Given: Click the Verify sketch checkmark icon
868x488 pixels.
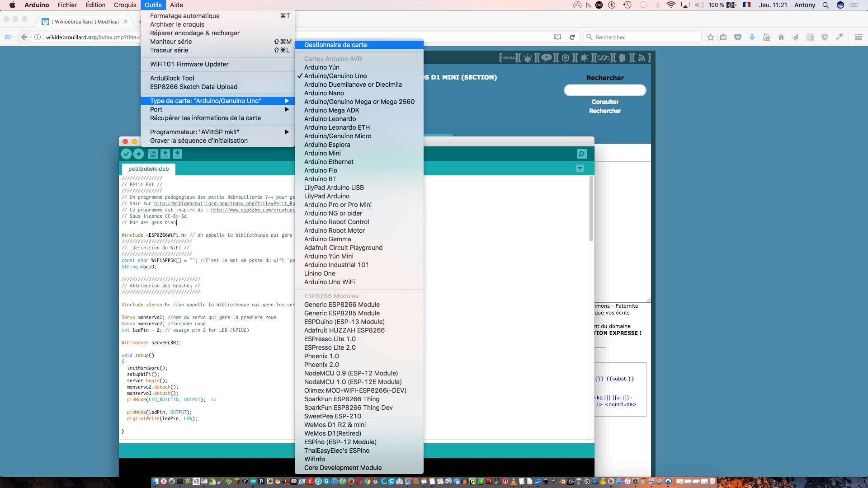Looking at the screenshot, I should pyautogui.click(x=126, y=154).
